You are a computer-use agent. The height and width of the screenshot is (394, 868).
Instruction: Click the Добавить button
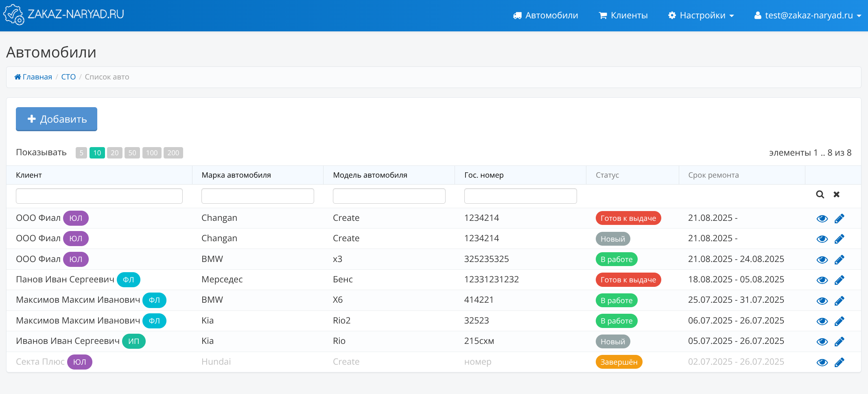coord(57,119)
